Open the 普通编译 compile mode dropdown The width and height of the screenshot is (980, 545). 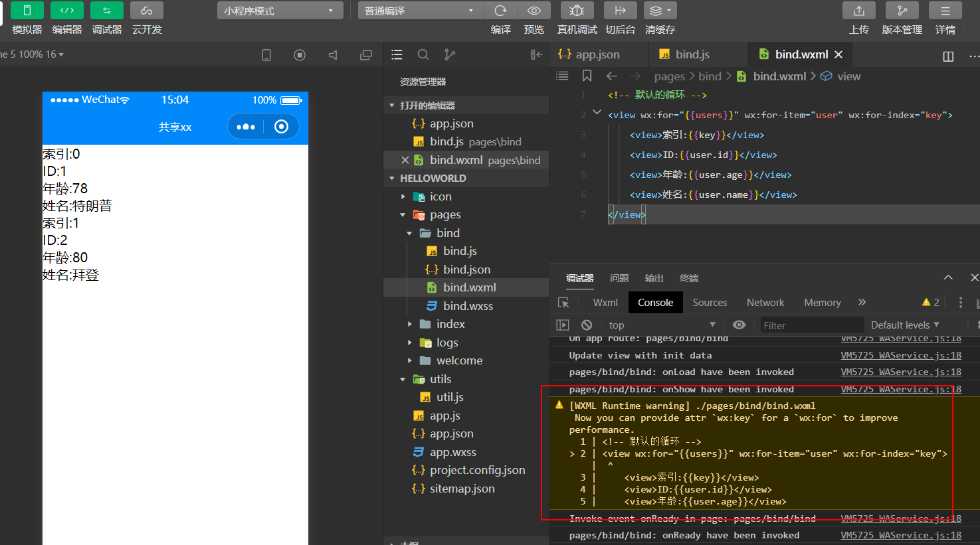point(420,11)
